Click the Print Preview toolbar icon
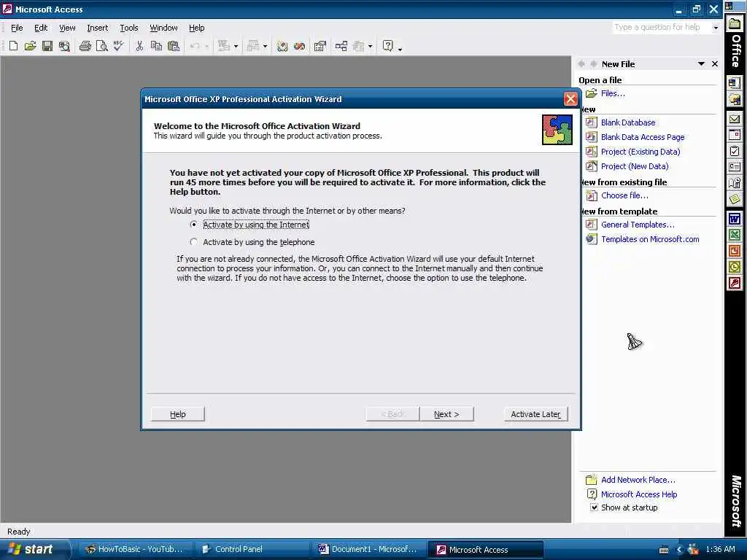 pos(102,46)
